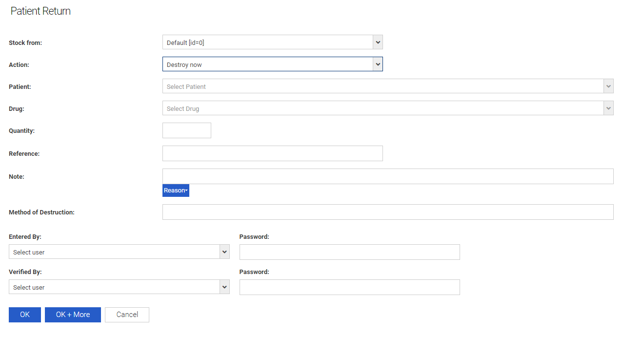Screen dimensions: 644x339
Task: Open the Reason dropdown button
Action: (176, 191)
